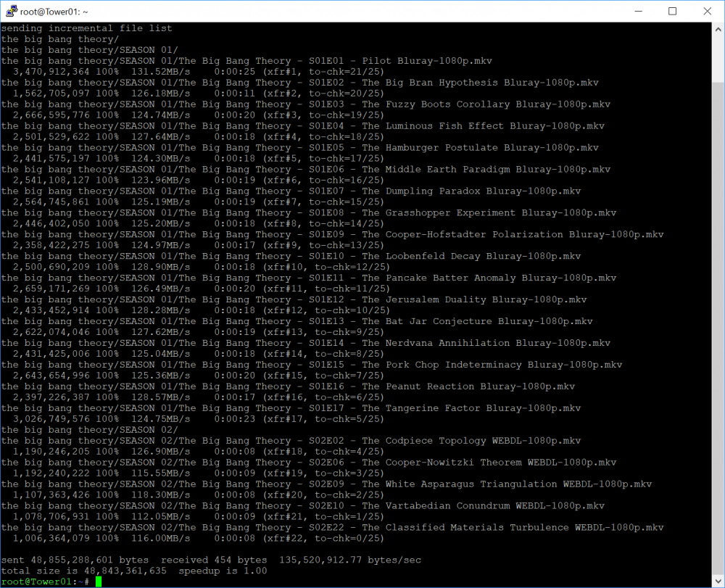
Task: Click the root@Tower01 window title text
Action: (54, 12)
